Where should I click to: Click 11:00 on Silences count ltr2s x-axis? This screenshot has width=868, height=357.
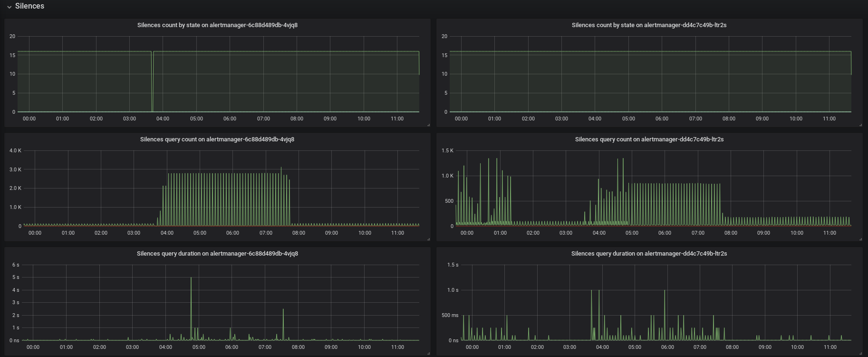click(829, 119)
